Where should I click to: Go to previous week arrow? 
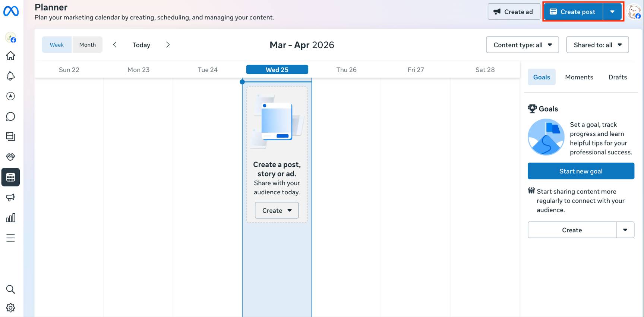115,45
